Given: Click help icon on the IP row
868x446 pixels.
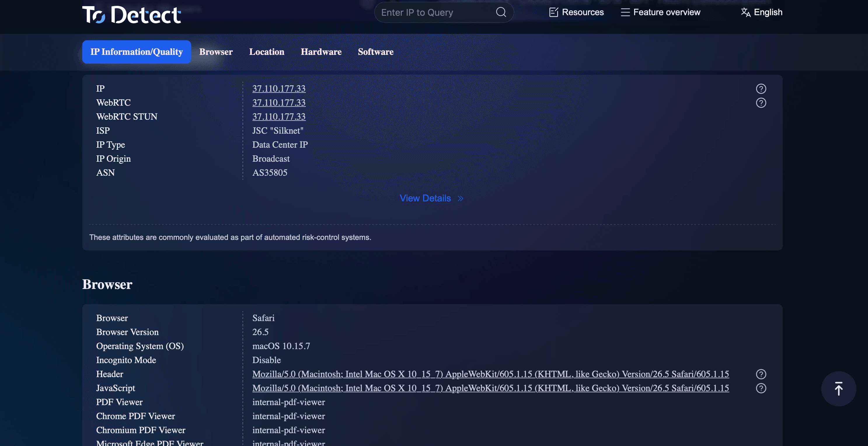Looking at the screenshot, I should 761,89.
